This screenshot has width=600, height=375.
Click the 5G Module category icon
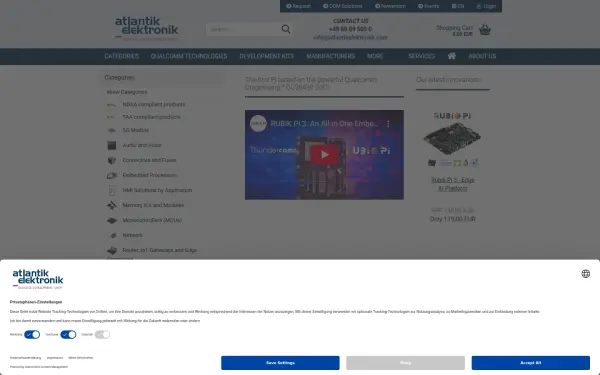pyautogui.click(x=111, y=130)
